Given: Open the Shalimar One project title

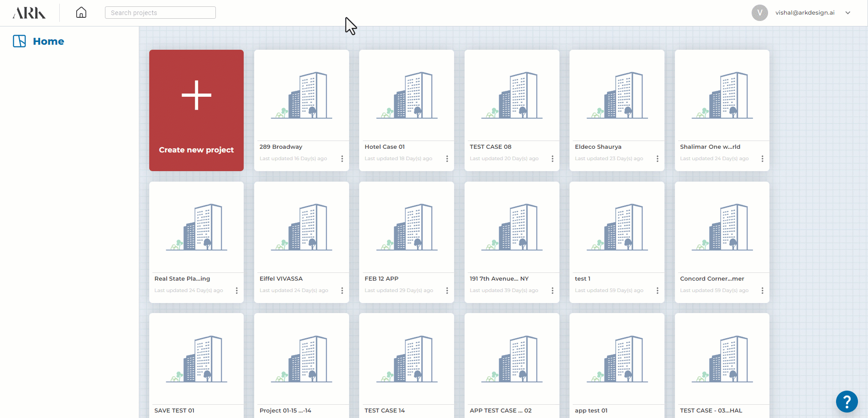Looking at the screenshot, I should (x=710, y=147).
